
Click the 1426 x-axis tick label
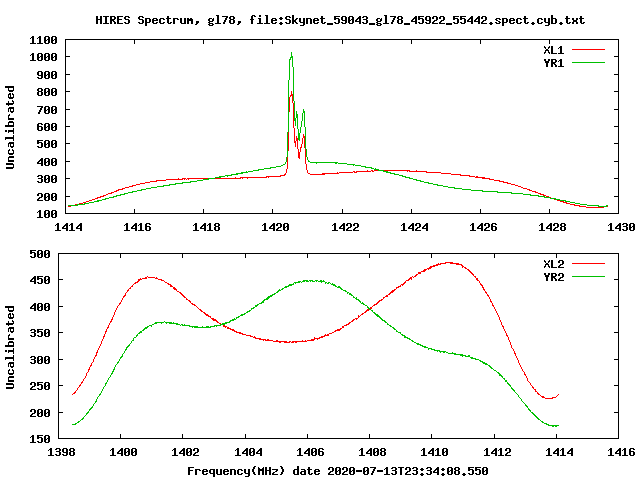click(x=483, y=227)
